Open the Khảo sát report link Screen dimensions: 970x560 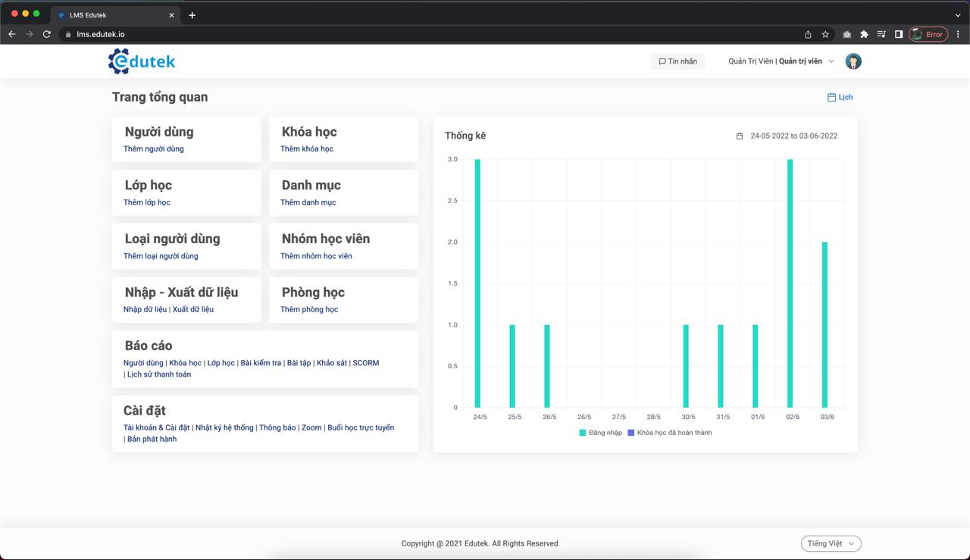(x=332, y=363)
